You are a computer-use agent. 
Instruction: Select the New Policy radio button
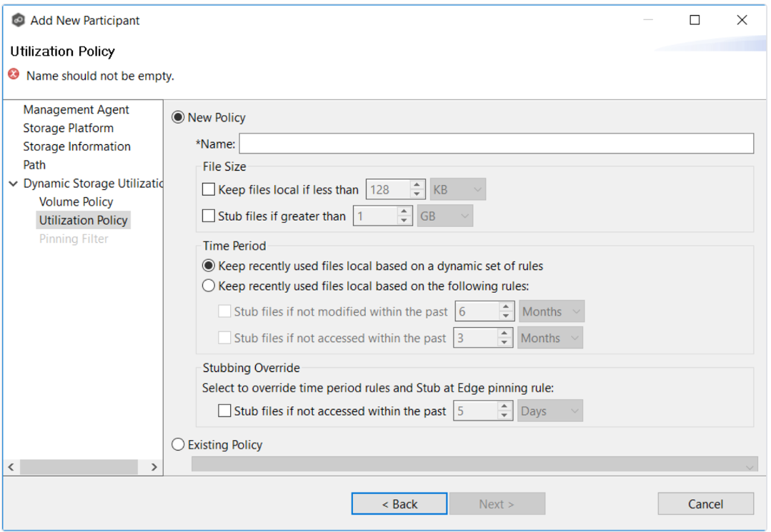(176, 117)
